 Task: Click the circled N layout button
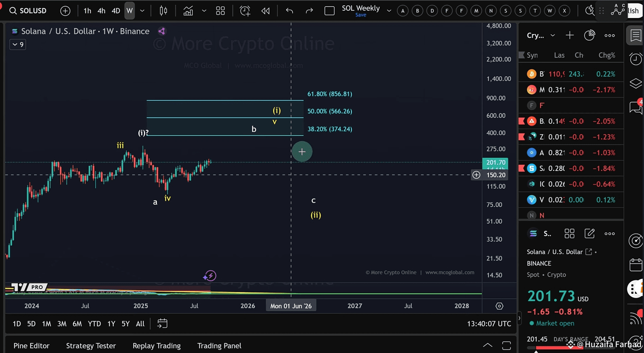pyautogui.click(x=491, y=11)
